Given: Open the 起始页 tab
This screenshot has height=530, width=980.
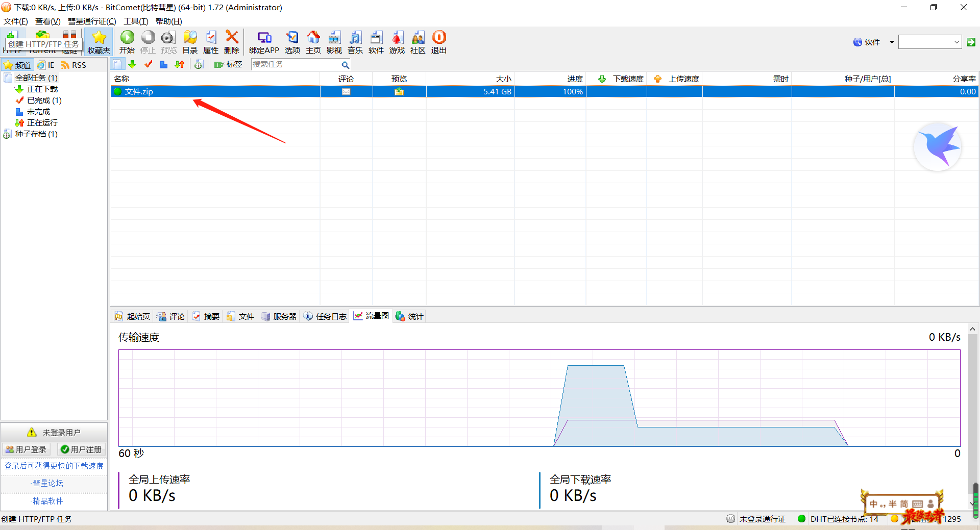Looking at the screenshot, I should click(132, 316).
